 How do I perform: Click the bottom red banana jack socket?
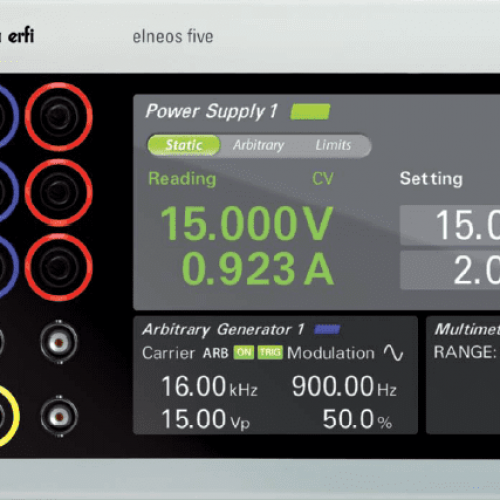(x=59, y=267)
